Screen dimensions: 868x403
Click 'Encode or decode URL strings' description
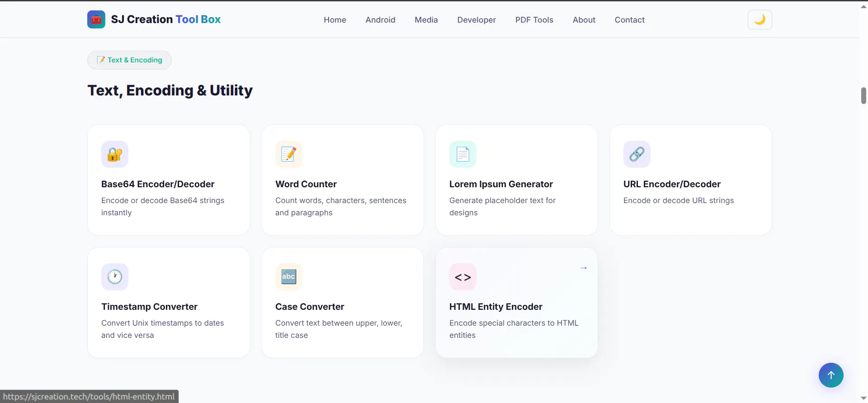click(x=679, y=200)
